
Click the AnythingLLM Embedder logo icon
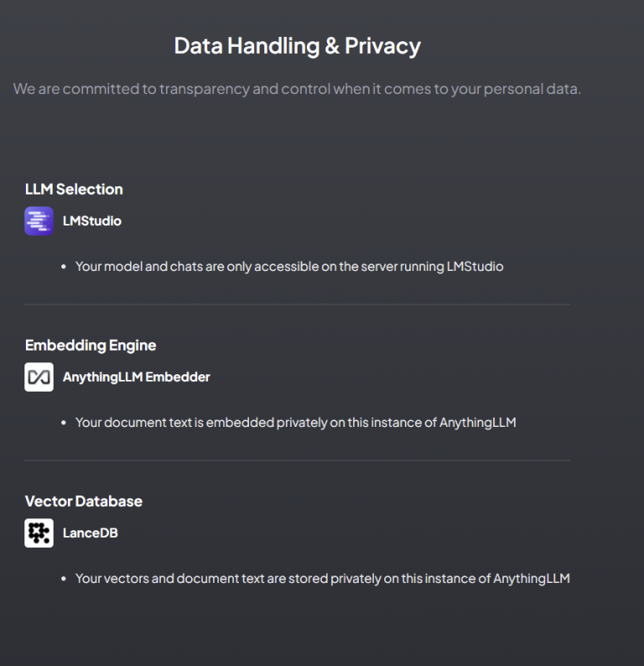[x=39, y=377]
